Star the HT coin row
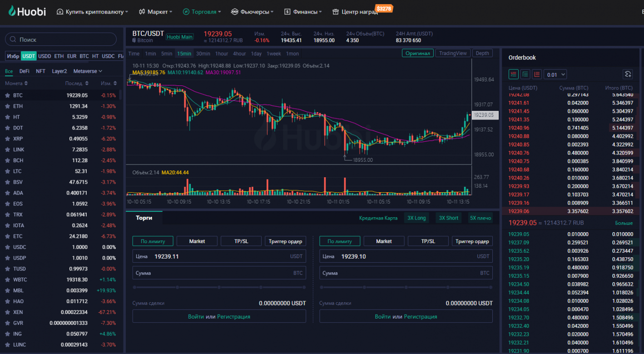 pos(7,117)
